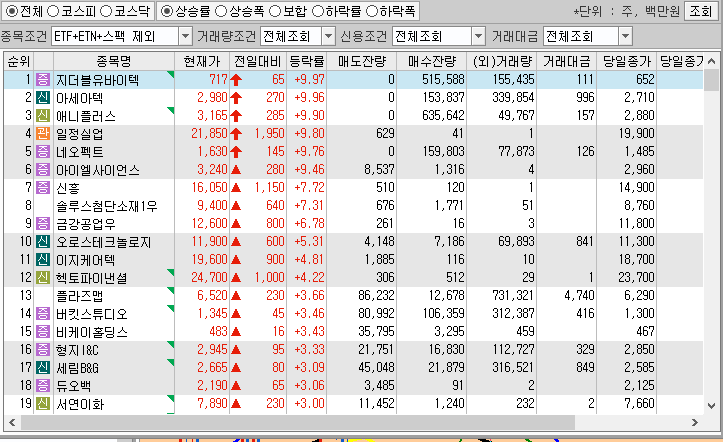Viewport: 723px width, 442px height.
Task: Click the 증 badge icon for 형지I&C
Action: point(43,349)
